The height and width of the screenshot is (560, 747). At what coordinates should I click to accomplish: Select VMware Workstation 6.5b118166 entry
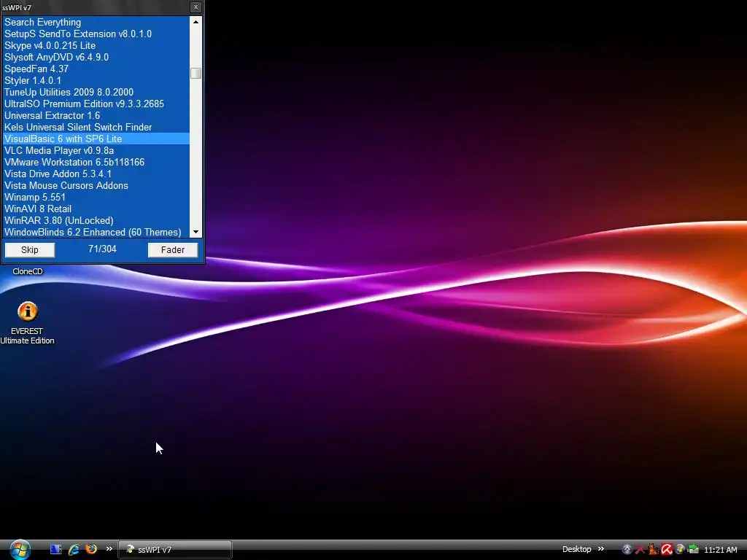[96, 163]
